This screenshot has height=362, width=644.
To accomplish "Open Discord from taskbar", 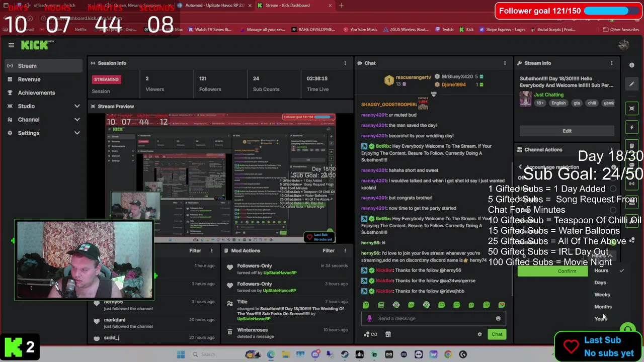I will pos(315,354).
